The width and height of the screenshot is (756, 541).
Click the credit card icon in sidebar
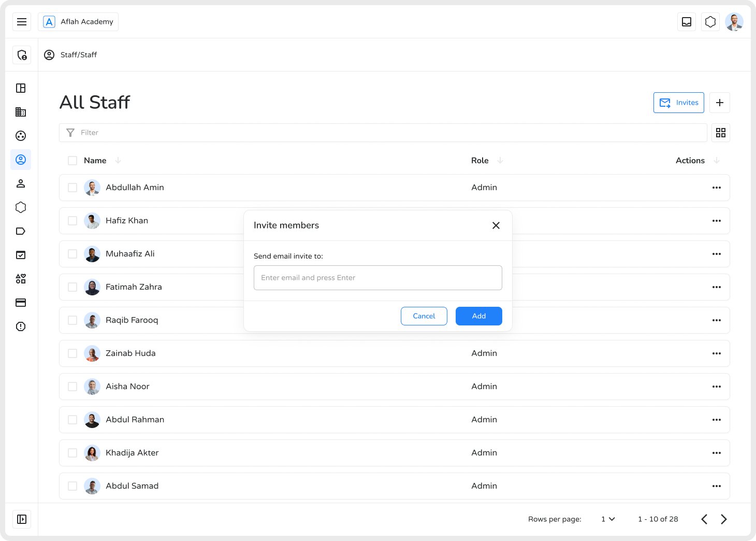[x=21, y=303]
